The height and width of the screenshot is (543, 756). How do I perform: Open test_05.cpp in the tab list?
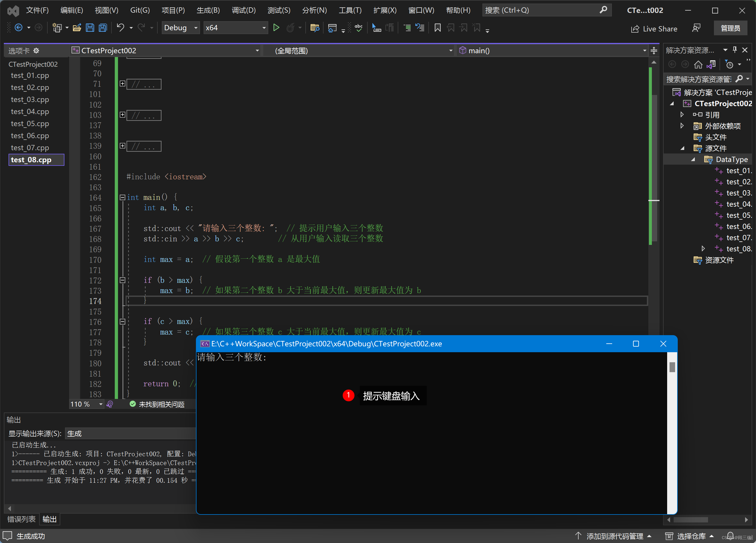(30, 123)
